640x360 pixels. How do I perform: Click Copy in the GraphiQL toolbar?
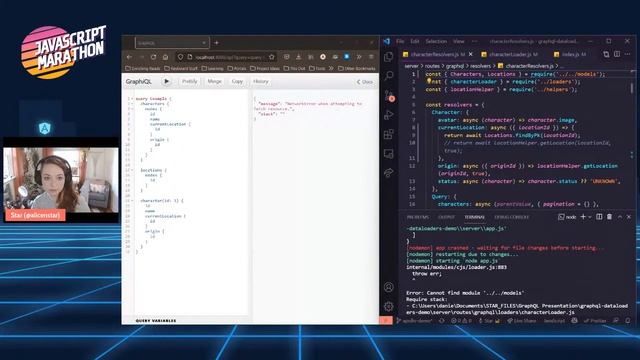point(237,81)
